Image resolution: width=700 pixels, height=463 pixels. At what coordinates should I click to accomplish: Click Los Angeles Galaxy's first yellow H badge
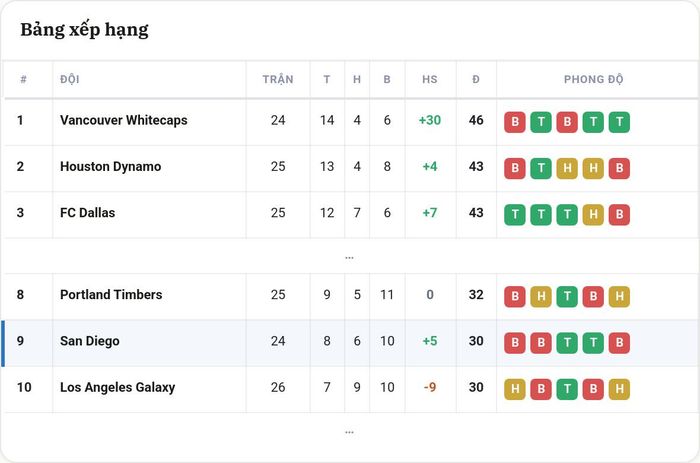(x=515, y=389)
